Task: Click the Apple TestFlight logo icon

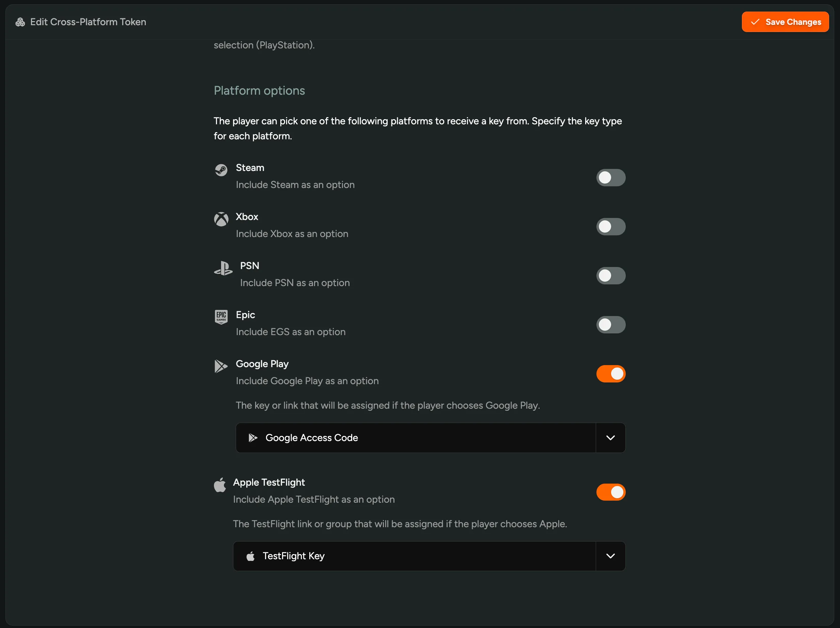Action: click(220, 485)
